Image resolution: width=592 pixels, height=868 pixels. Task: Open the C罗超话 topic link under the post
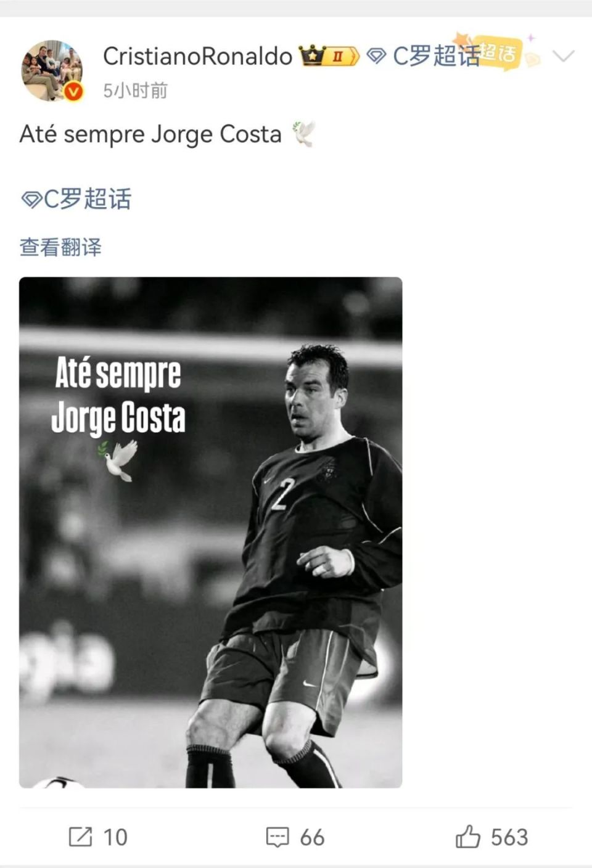tap(87, 199)
